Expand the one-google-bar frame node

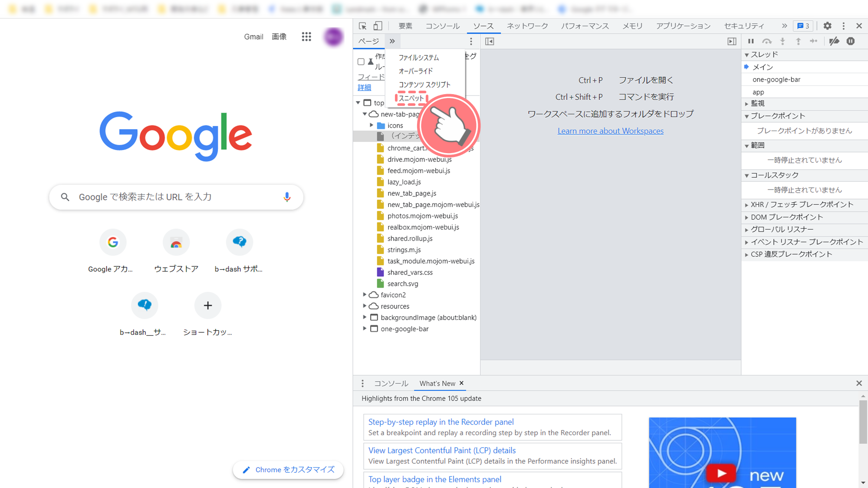pyautogui.click(x=365, y=328)
